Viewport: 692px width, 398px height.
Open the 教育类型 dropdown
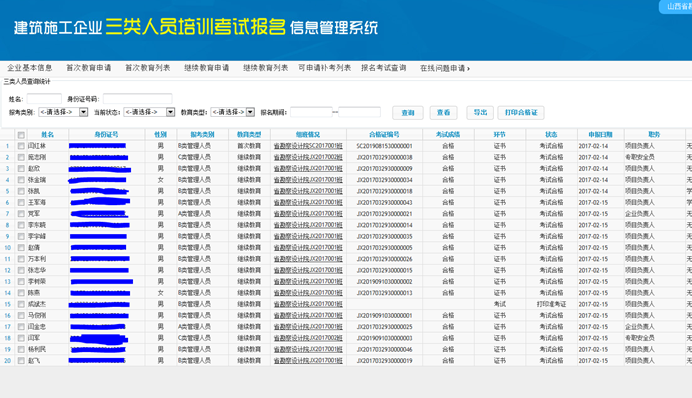tap(233, 112)
